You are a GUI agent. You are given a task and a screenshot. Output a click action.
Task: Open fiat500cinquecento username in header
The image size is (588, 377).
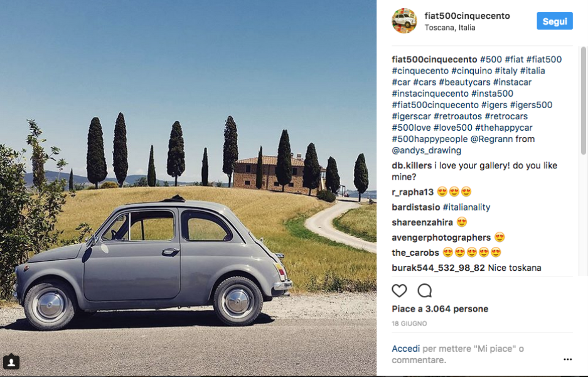coord(467,16)
